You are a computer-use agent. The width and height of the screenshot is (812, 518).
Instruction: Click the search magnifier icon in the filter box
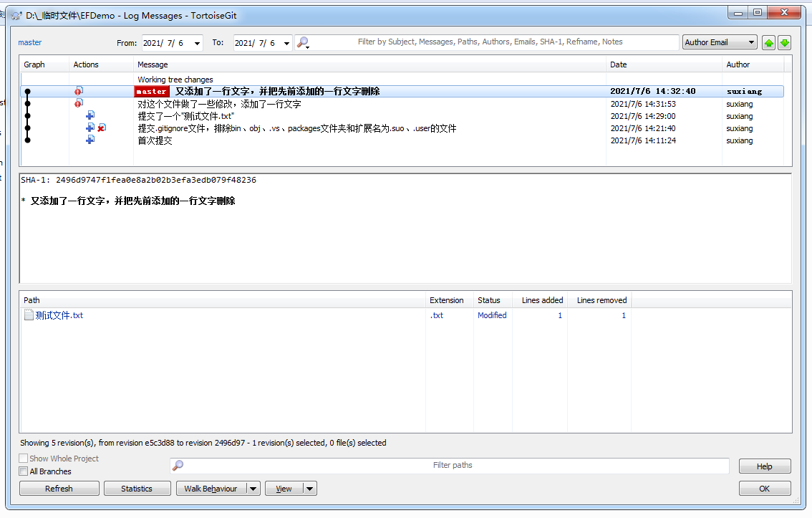pos(303,43)
